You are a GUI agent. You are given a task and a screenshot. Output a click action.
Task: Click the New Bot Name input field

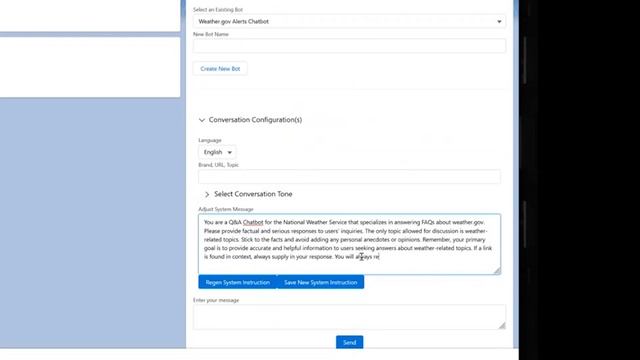(349, 46)
